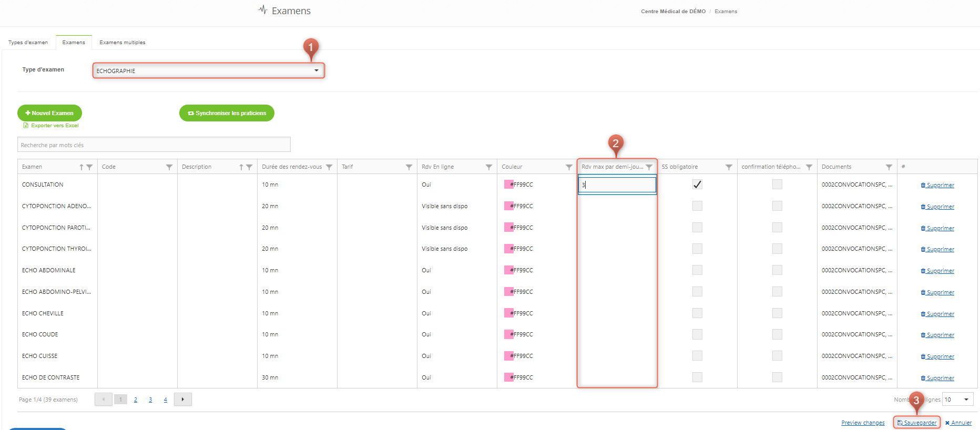
Task: Open filter for Durée des rendez-vous column
Action: [329, 167]
